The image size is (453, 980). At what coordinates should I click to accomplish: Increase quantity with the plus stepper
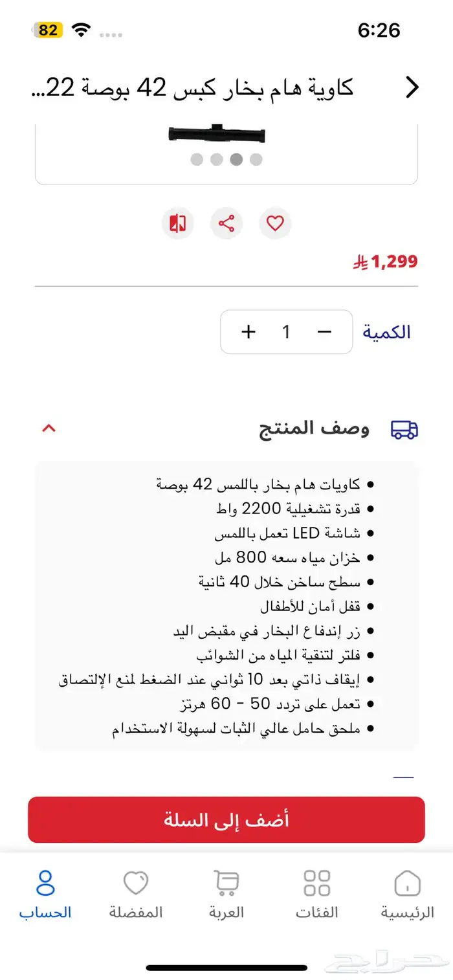tap(248, 331)
